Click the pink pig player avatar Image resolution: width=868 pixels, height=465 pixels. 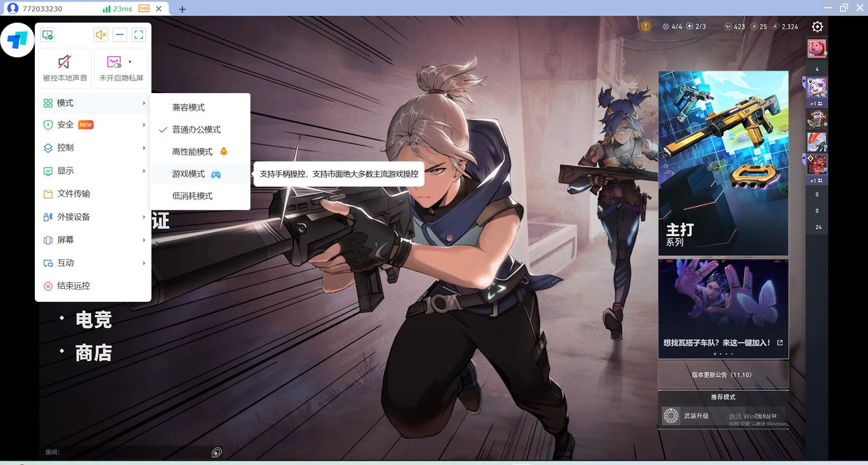[816, 48]
